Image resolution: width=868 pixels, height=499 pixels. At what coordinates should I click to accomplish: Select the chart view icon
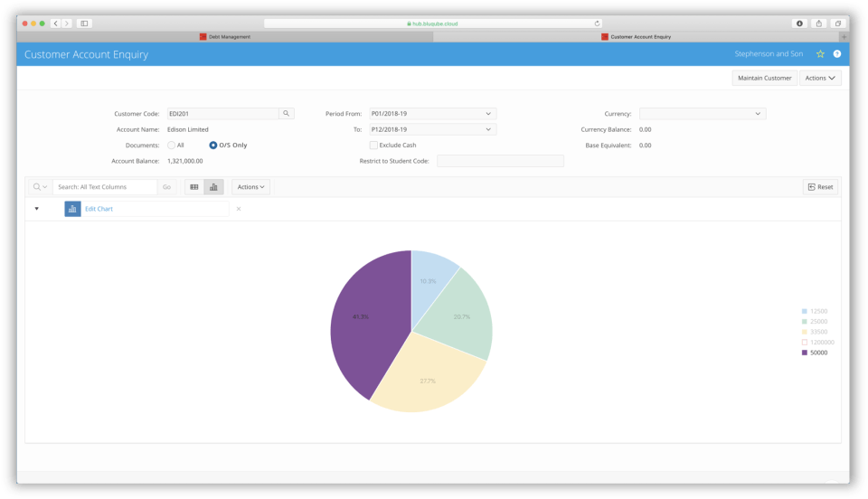click(x=213, y=187)
